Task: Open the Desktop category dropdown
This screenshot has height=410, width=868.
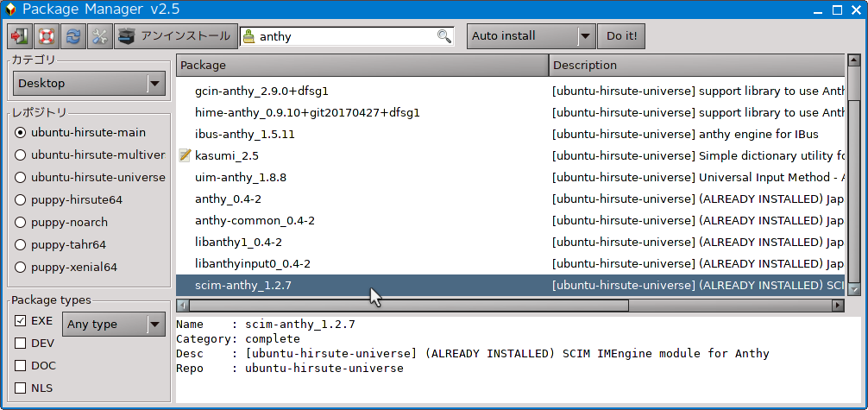Action: (x=89, y=84)
